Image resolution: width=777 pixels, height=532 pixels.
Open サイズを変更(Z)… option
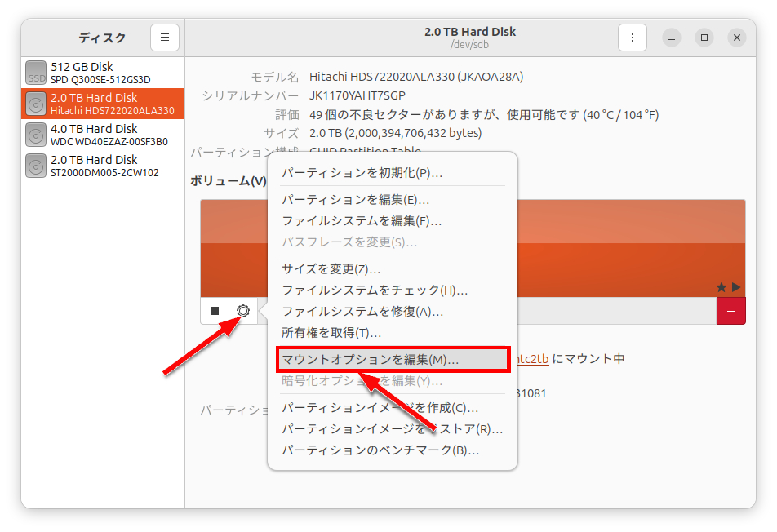(x=331, y=269)
